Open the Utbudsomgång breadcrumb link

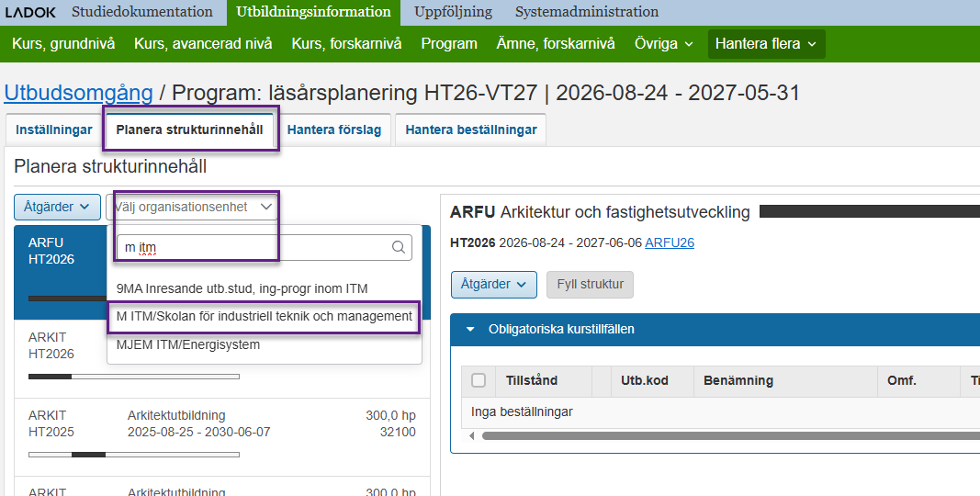[x=79, y=93]
